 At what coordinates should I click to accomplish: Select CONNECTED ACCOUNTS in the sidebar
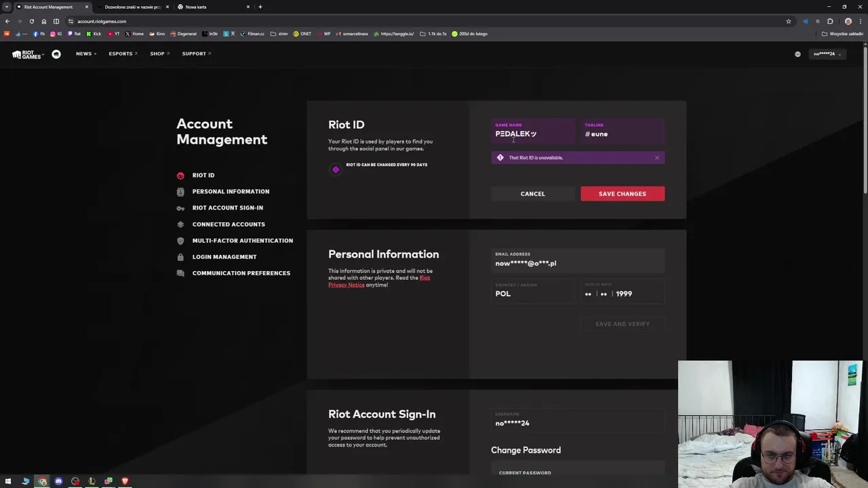pyautogui.click(x=229, y=224)
